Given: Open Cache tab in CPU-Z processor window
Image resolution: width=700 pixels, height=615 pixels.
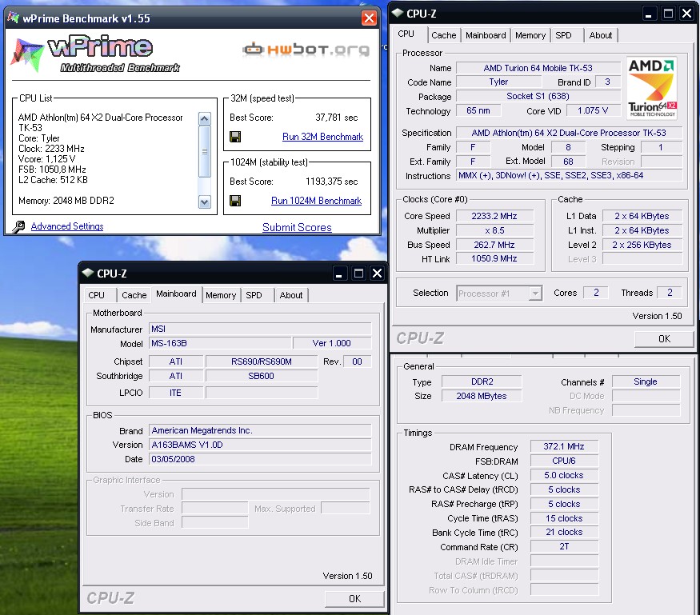Looking at the screenshot, I should pos(444,35).
